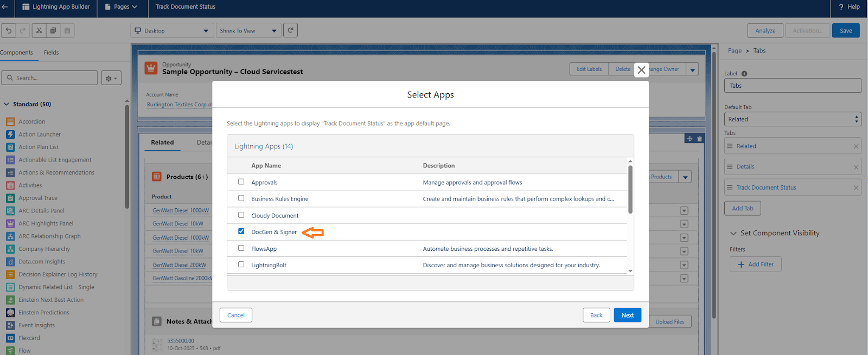Viewport: 868px width, 355px height.
Task: Click the copy icon in toolbar
Action: [x=53, y=31]
